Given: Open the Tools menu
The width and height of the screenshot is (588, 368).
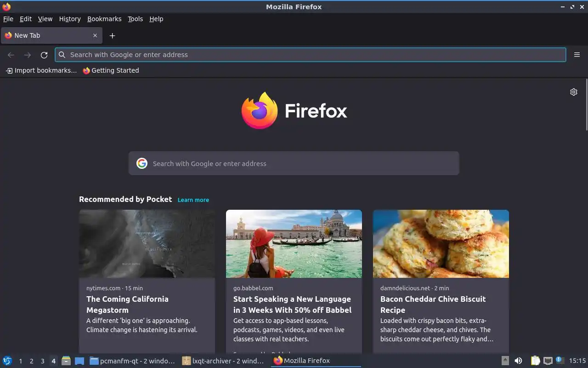Looking at the screenshot, I should [x=136, y=19].
